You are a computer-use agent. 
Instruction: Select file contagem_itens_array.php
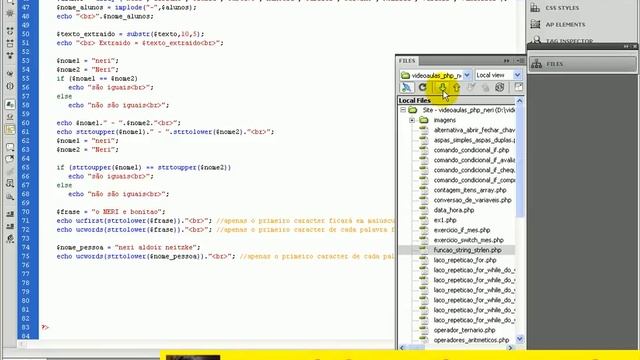[x=470, y=190]
